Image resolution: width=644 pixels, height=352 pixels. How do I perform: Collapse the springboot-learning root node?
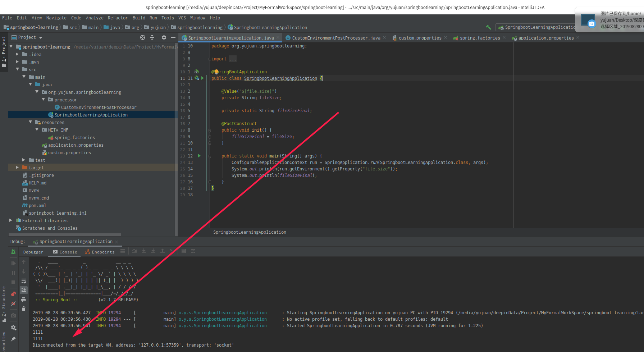tap(11, 47)
